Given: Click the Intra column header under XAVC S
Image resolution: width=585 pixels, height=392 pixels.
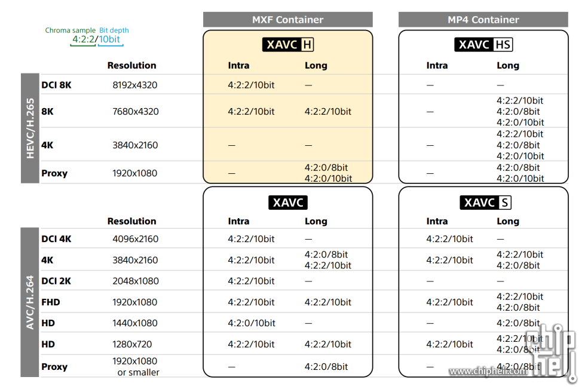Looking at the screenshot, I should point(437,221).
